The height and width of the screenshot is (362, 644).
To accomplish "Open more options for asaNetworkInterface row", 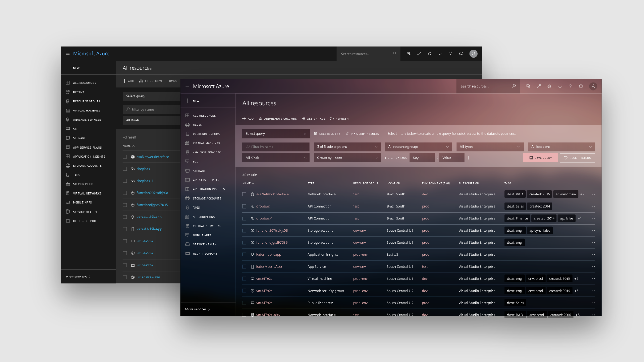I will 592,194.
